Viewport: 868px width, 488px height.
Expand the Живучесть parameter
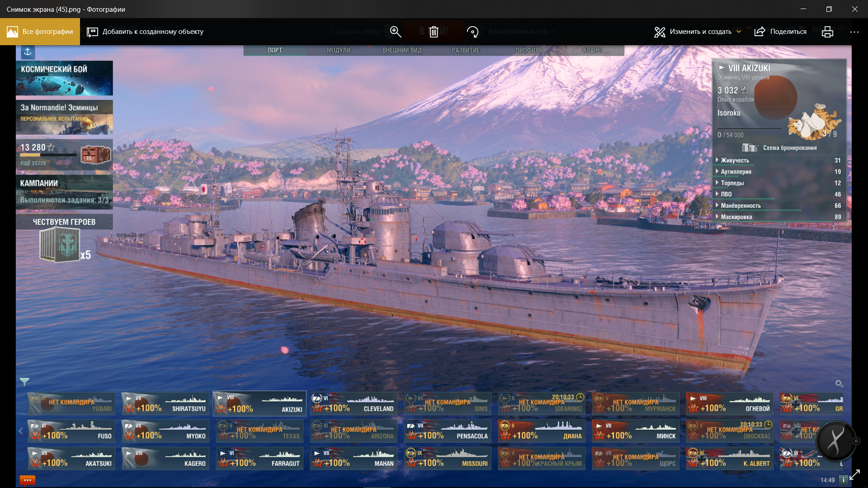(778, 160)
